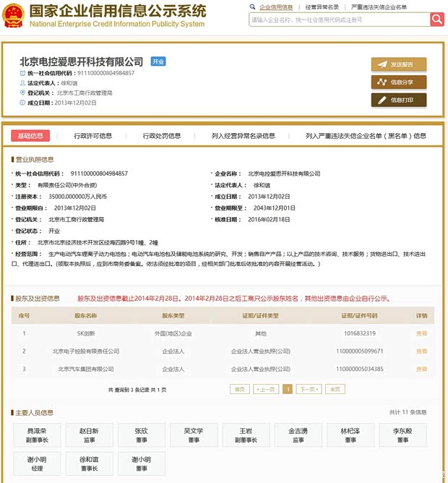Click the magnifier search icon button
448x483 pixels.
[437, 20]
